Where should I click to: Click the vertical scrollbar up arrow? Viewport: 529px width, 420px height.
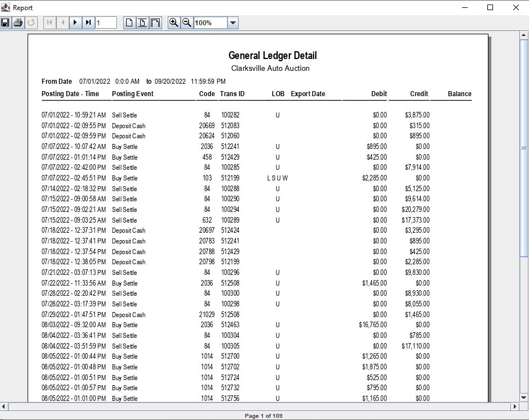click(x=524, y=35)
